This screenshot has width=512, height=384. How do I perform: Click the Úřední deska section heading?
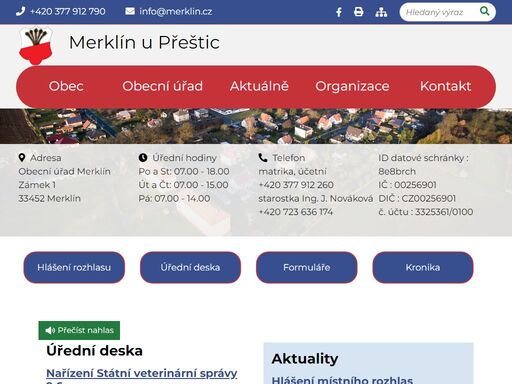click(95, 351)
